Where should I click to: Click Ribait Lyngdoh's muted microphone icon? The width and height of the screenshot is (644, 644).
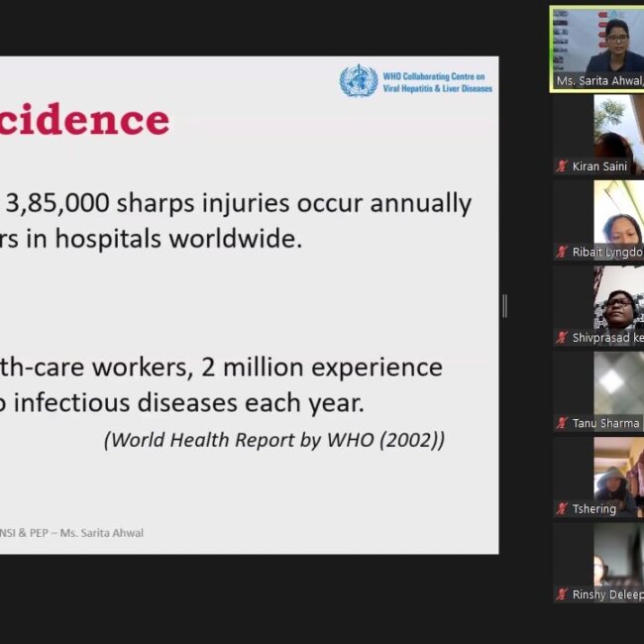(562, 253)
